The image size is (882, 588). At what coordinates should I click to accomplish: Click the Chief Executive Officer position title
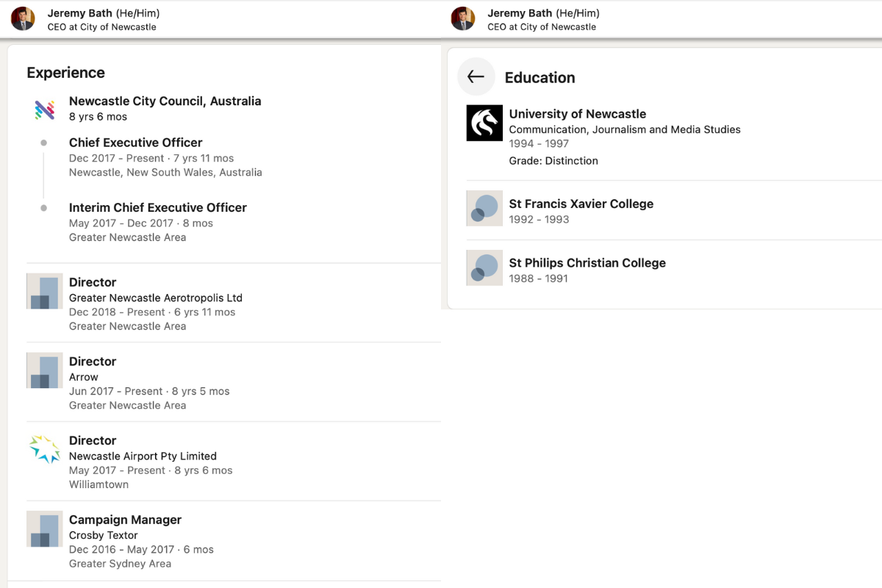(135, 143)
